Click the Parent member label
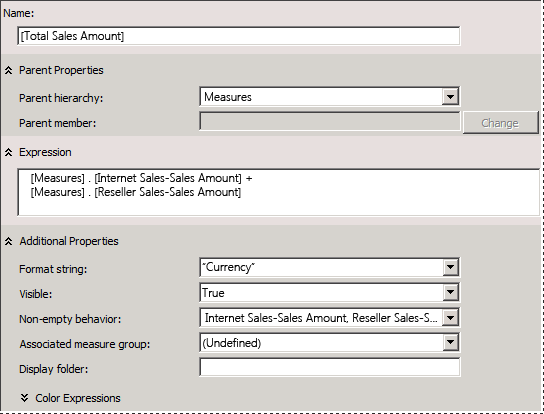The height and width of the screenshot is (414, 544). (58, 123)
